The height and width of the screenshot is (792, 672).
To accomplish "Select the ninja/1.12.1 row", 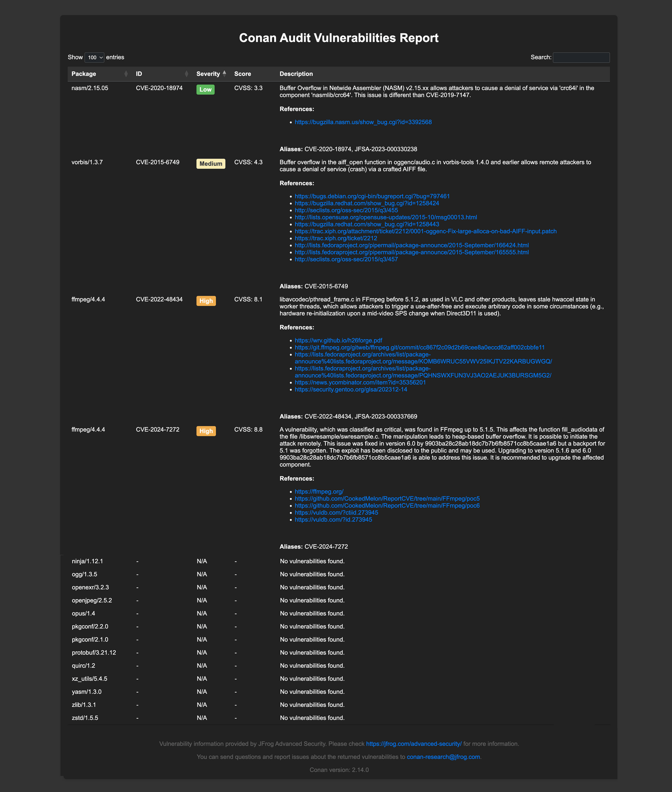I will [x=339, y=561].
